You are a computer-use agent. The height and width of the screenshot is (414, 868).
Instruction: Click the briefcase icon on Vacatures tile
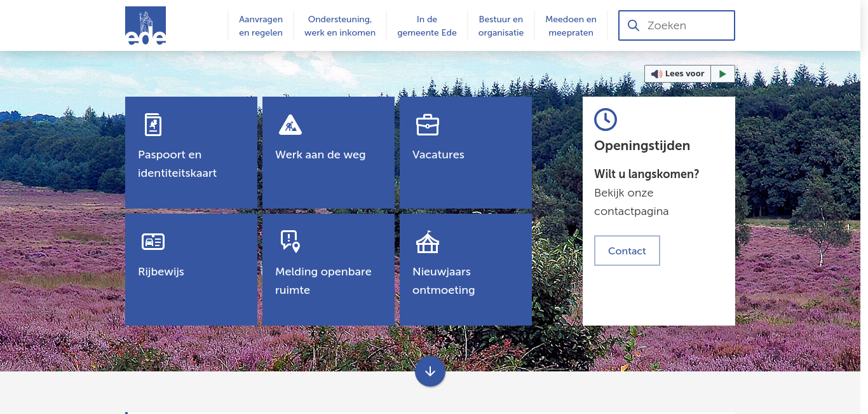pos(428,125)
